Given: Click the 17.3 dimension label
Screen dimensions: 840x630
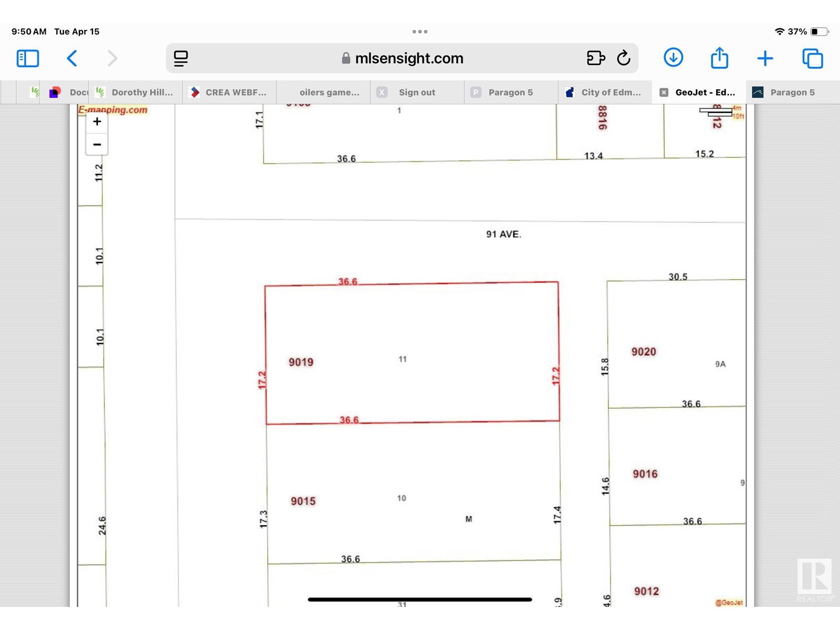Looking at the screenshot, I should pos(264,519).
